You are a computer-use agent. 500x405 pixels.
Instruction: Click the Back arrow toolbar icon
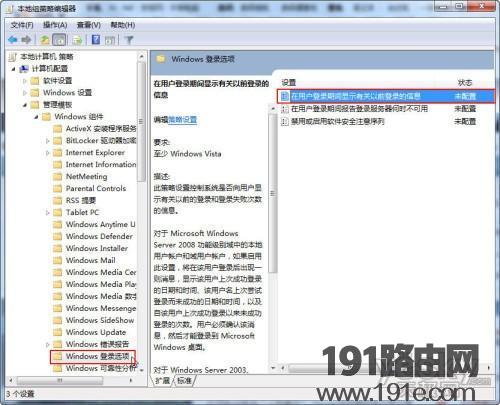(13, 40)
